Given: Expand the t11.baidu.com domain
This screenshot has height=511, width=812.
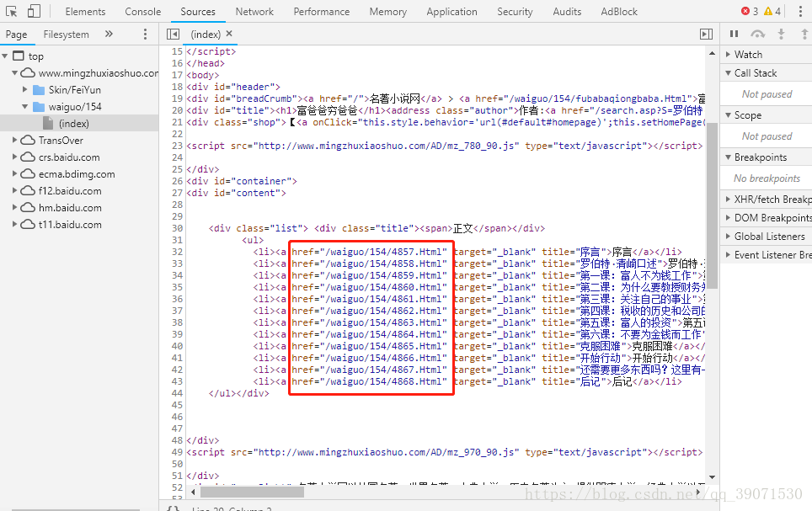Looking at the screenshot, I should tap(15, 224).
